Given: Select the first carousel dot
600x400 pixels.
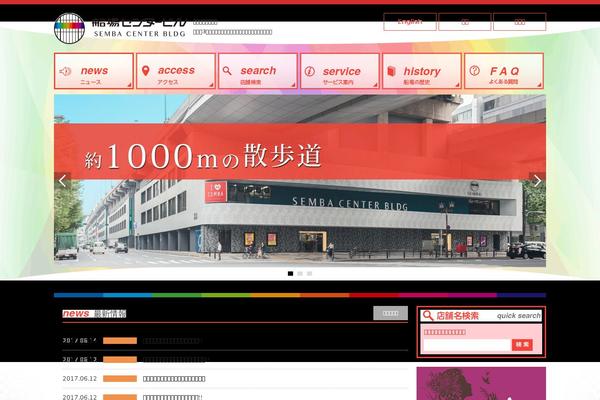Looking at the screenshot, I should click(x=290, y=273).
